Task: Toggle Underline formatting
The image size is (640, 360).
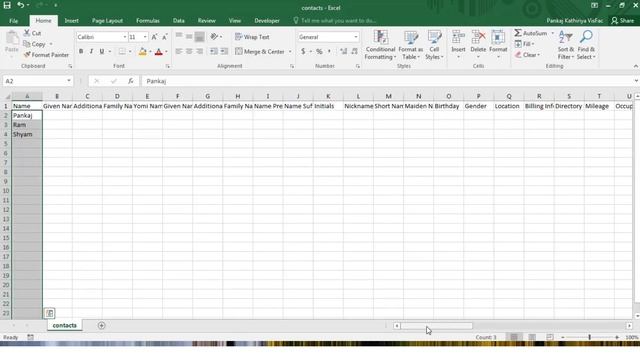Action: point(102,51)
